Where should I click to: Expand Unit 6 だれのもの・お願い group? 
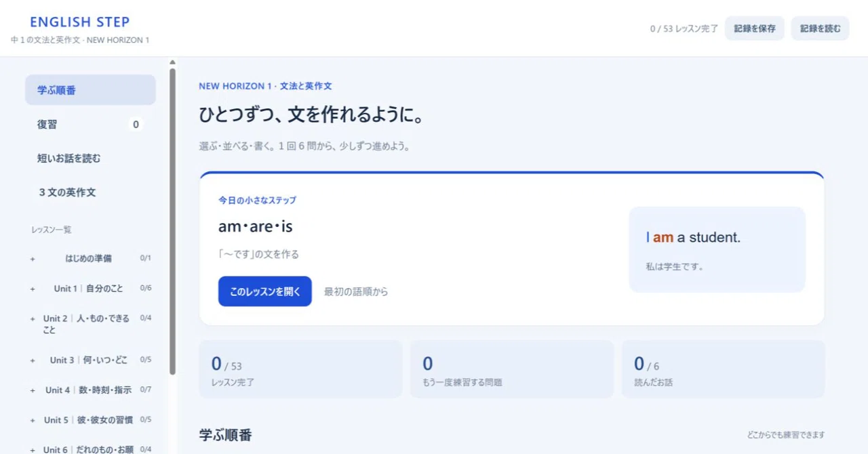90,449
